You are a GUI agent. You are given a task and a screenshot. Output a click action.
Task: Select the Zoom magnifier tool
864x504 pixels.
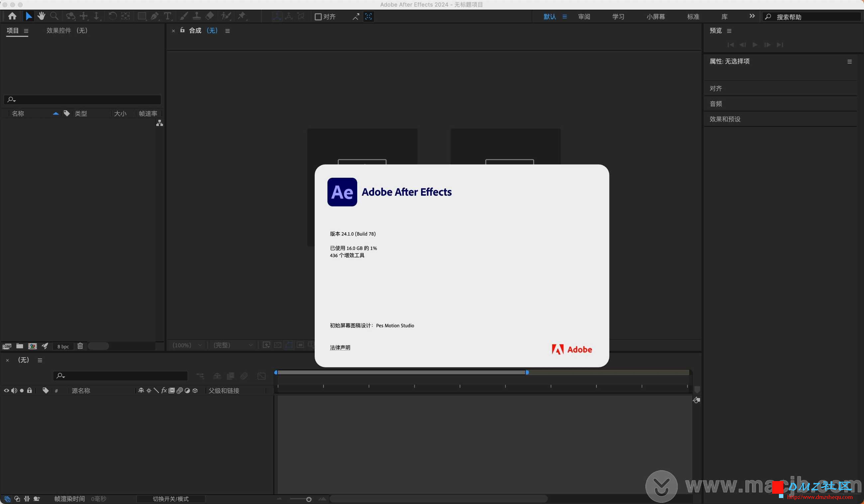54,16
